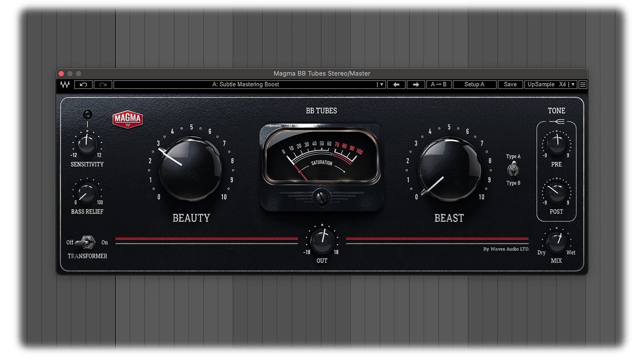Screen dimensions: 644x362
Task: Open the hamburger menu in the toolbar
Action: 583,84
